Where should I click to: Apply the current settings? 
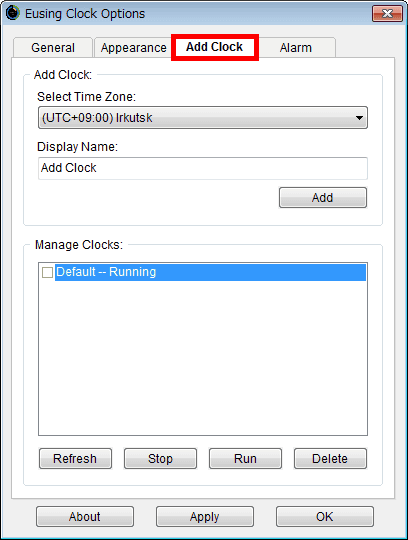[205, 517]
